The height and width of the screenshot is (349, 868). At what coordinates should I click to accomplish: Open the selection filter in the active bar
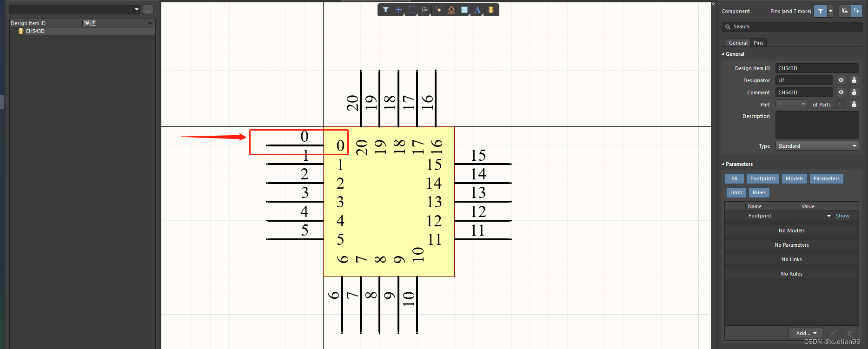click(385, 10)
